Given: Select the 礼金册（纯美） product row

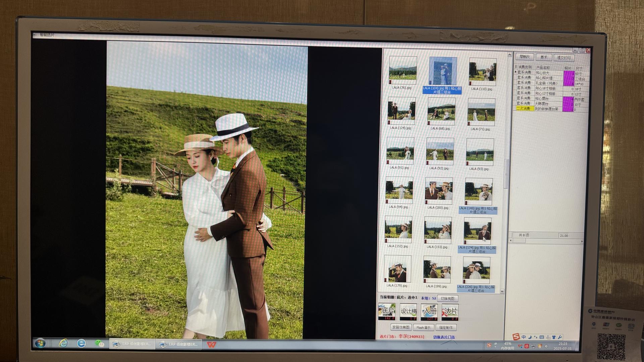Looking at the screenshot, I should tap(552, 83).
